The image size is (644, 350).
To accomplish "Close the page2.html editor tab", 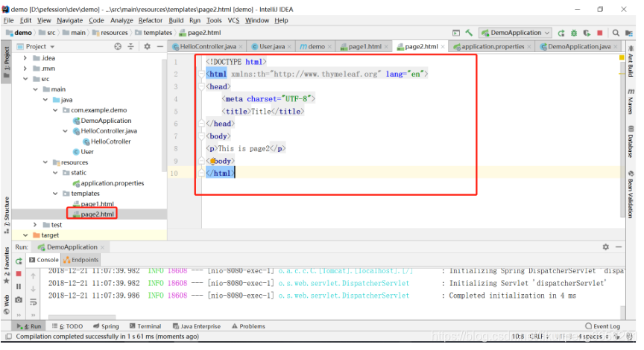I will (443, 47).
